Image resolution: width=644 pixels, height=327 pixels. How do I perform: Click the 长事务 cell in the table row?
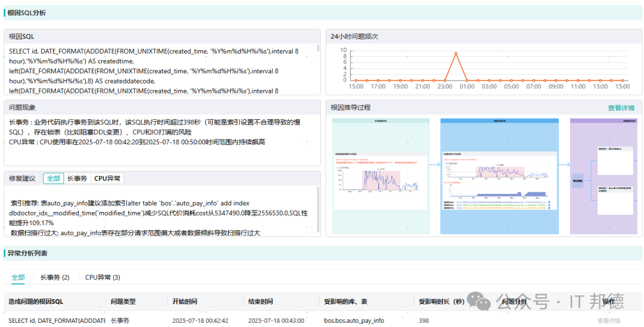[x=120, y=321]
